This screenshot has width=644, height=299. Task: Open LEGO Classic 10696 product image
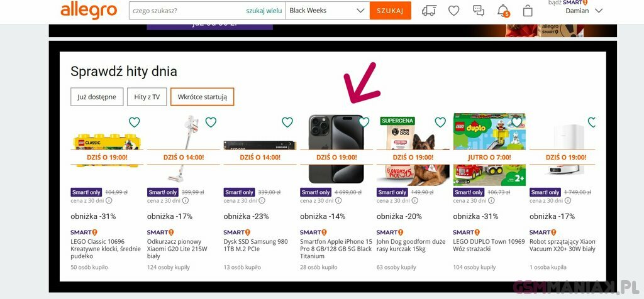click(x=107, y=150)
